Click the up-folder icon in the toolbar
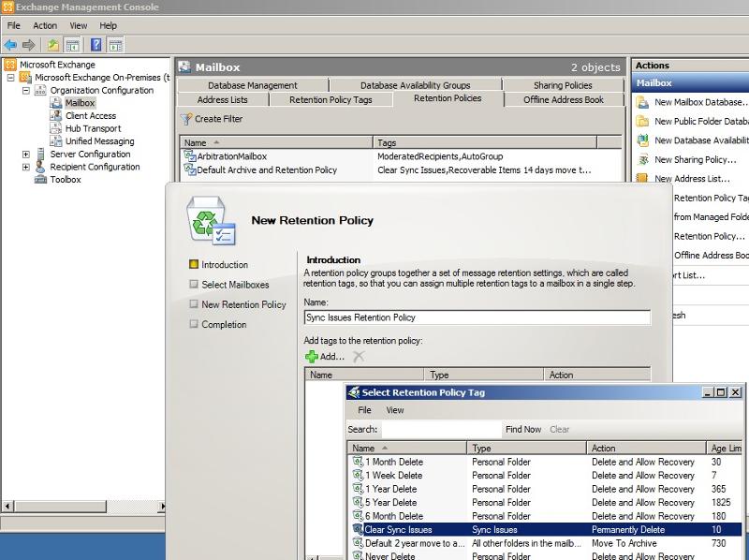Image resolution: width=749 pixels, height=560 pixels. coord(52,44)
